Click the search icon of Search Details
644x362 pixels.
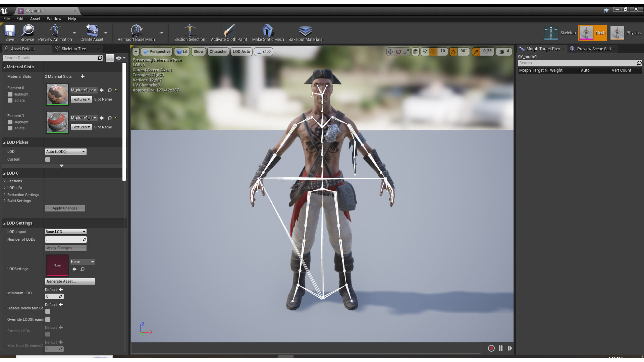(100, 58)
